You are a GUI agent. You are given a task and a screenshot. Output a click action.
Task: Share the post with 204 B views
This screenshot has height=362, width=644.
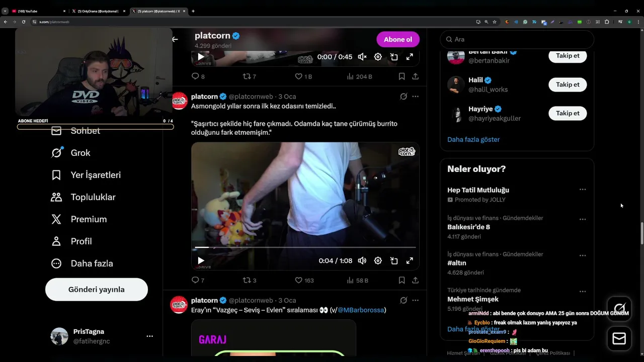click(x=415, y=76)
